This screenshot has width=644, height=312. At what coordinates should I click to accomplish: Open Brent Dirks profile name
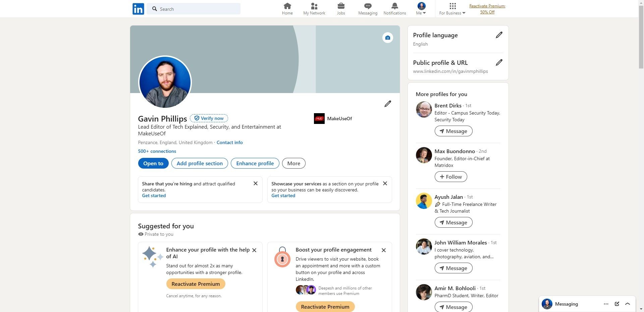448,105
